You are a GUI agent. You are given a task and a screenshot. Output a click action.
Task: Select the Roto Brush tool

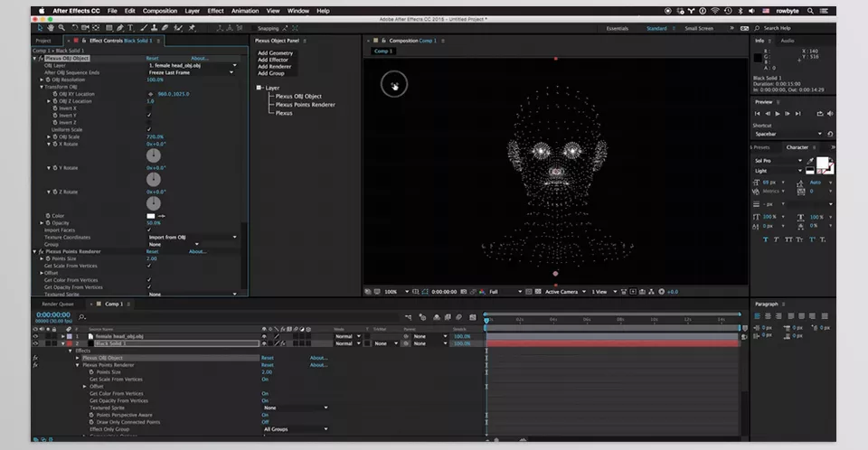pyautogui.click(x=178, y=28)
